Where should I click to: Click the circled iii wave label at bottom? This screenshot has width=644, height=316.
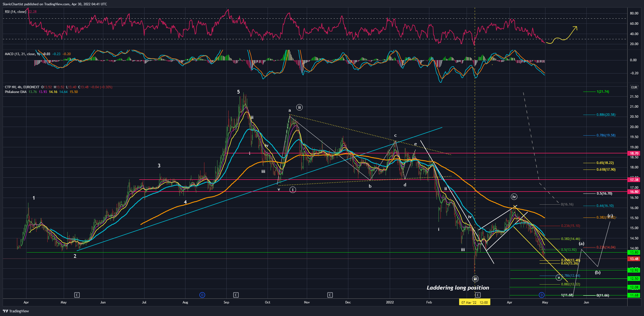476,279
